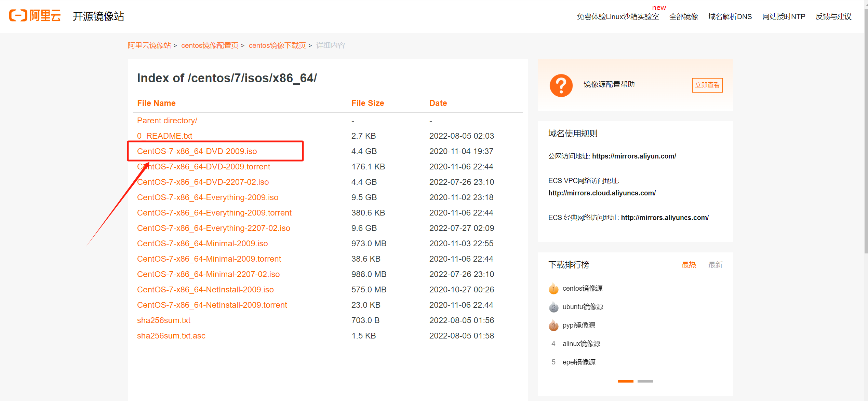Viewport: 868px width, 401px height.
Task: Download CentOS-7-x86_64-DVD-2009.iso
Action: [x=197, y=151]
